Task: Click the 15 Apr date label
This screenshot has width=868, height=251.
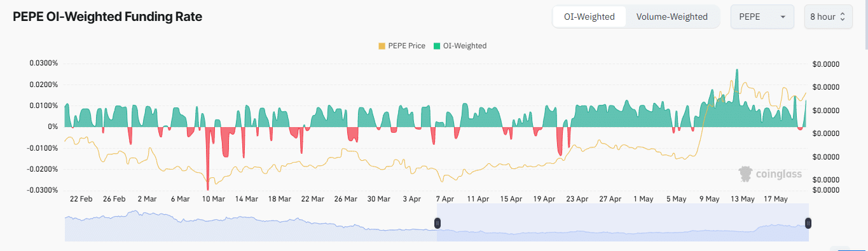Action: (x=511, y=199)
